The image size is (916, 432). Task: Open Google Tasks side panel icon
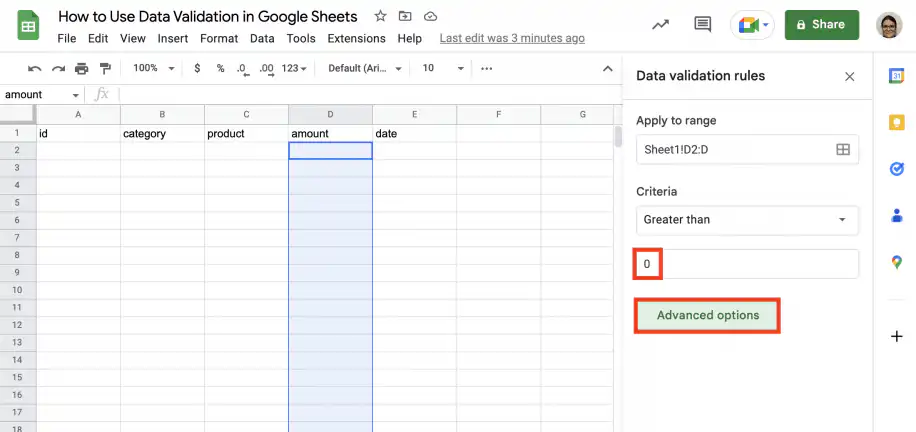click(x=896, y=169)
